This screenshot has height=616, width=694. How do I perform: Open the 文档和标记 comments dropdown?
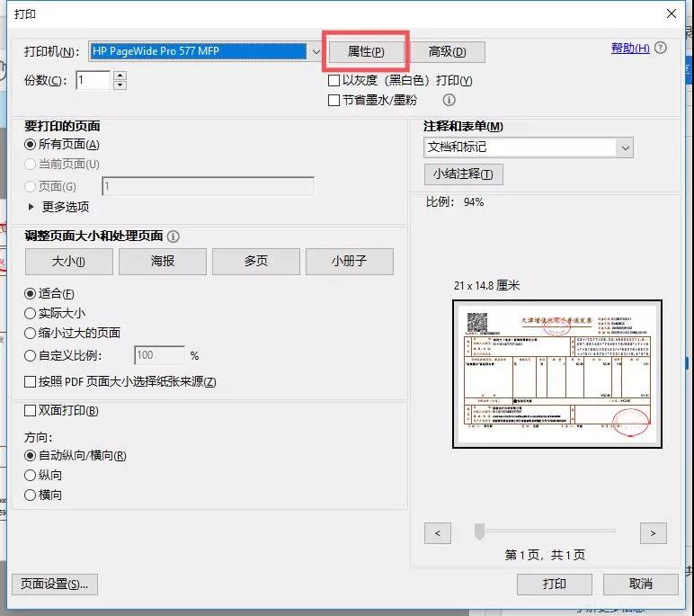pyautogui.click(x=624, y=147)
